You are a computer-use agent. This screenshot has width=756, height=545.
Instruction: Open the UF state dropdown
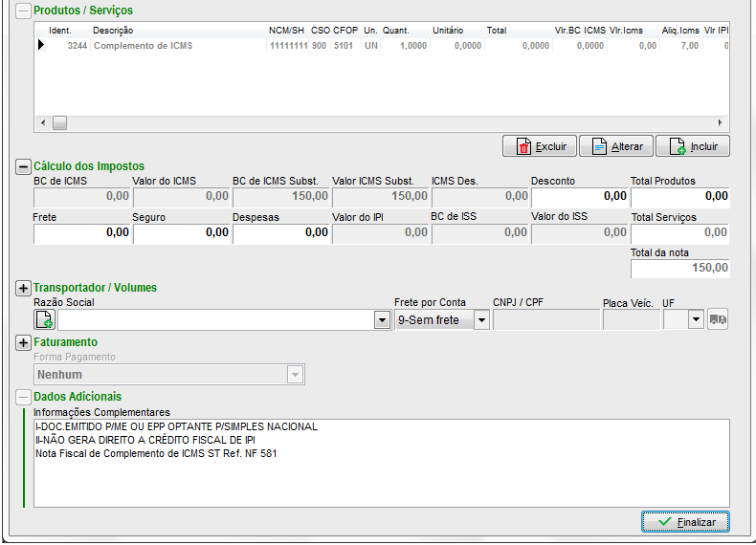[696, 320]
